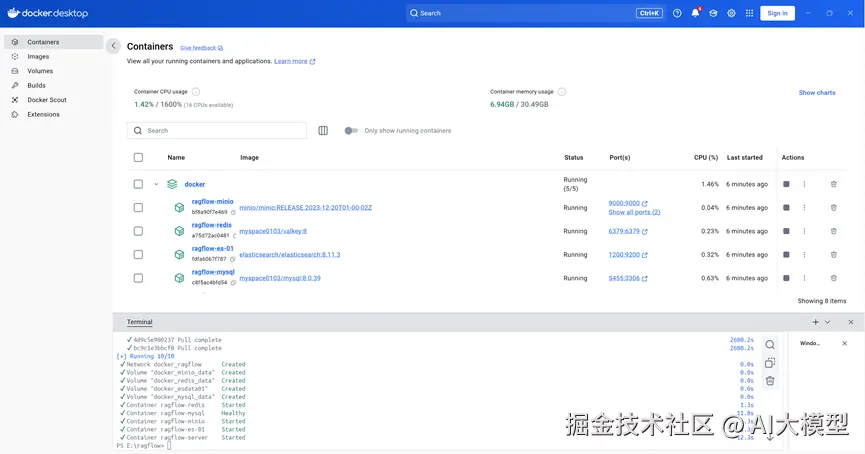Open more actions for ragflow-redis
The height and width of the screenshot is (454, 865).
pyautogui.click(x=804, y=231)
